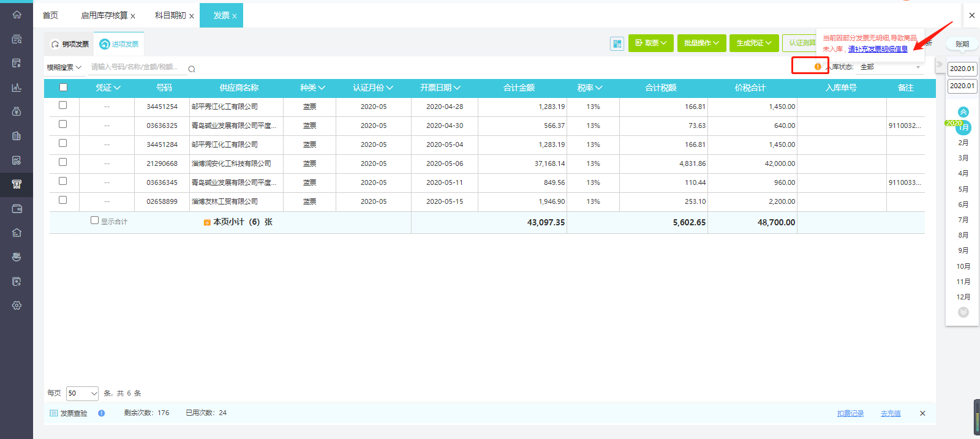Select the 发票 tab

221,15
